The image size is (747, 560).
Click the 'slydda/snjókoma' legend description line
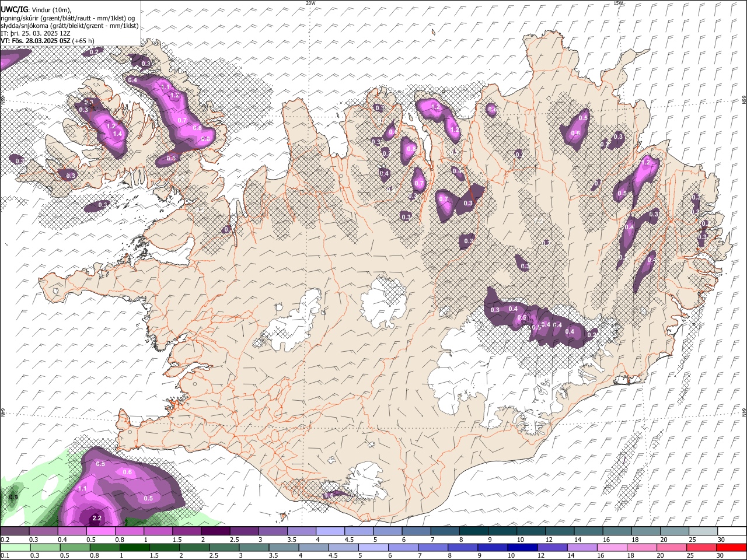coord(69,26)
